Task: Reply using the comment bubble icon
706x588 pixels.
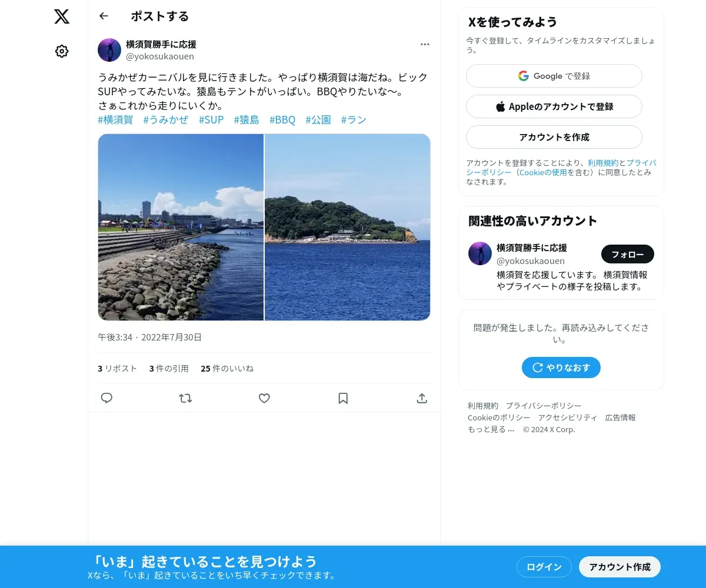Action: [106, 398]
